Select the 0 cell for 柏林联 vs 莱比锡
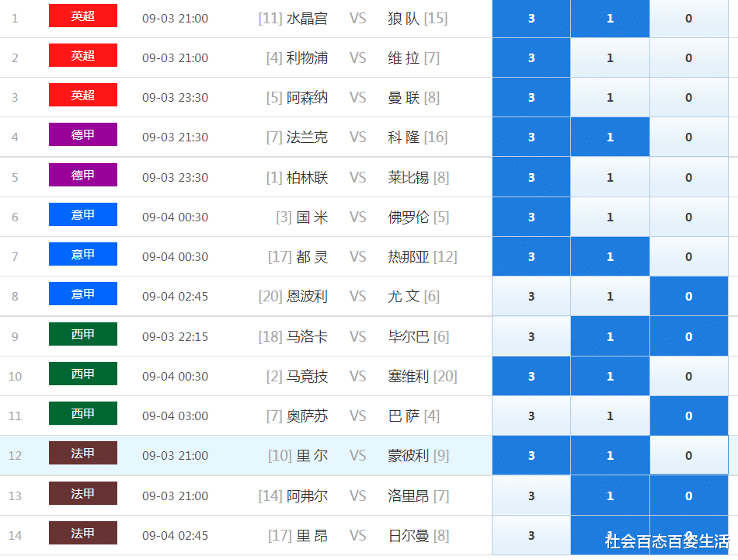Viewport: 738px width, 560px height. click(688, 177)
